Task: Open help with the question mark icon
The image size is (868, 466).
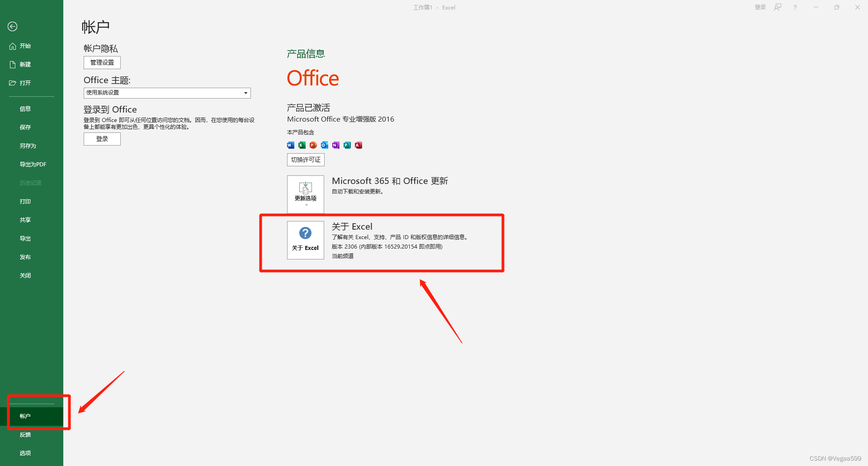Action: pyautogui.click(x=795, y=7)
